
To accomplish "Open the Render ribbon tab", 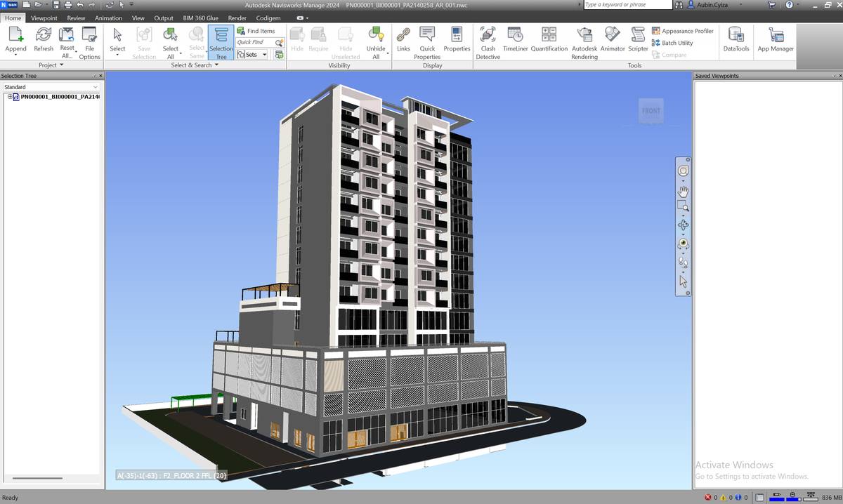I will [x=237, y=18].
